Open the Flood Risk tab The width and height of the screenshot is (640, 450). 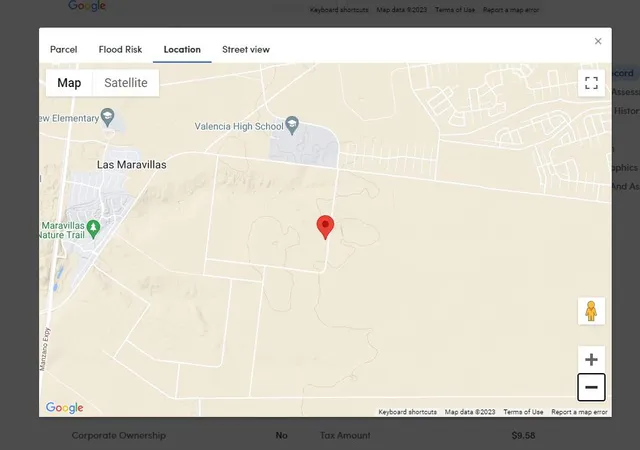(120, 49)
